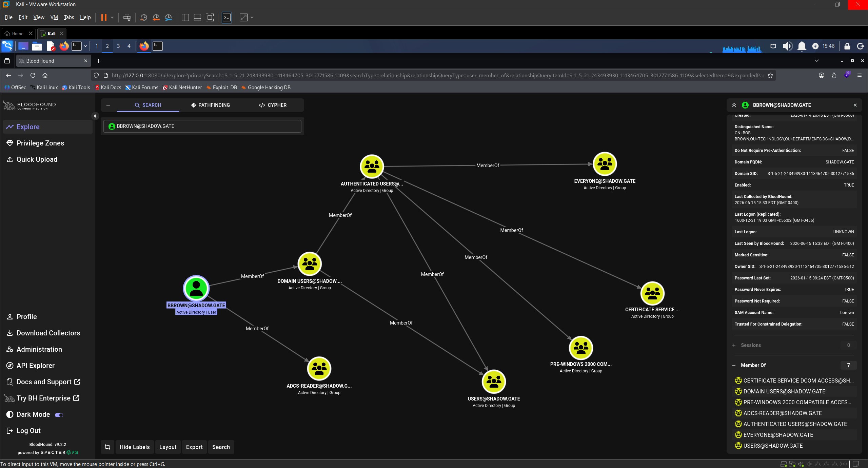Screen dimensions: 868x468
Task: Click the crop/fit graph icon
Action: 107,447
